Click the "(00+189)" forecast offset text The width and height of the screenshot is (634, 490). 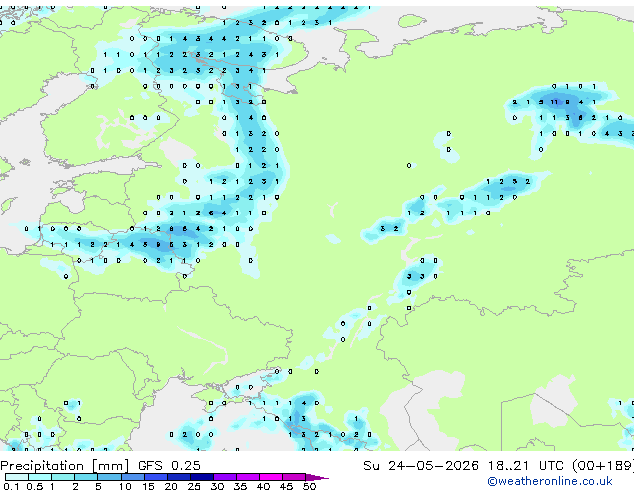(x=603, y=465)
